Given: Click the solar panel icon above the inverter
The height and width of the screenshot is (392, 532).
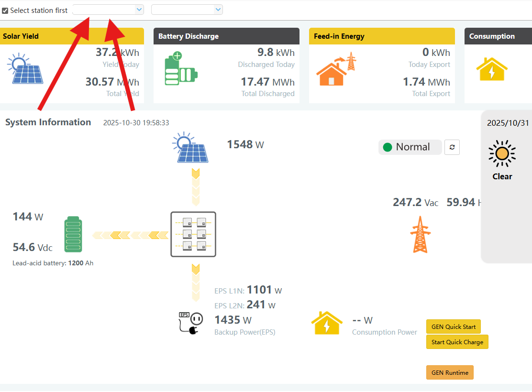Looking at the screenshot, I should [x=190, y=148].
